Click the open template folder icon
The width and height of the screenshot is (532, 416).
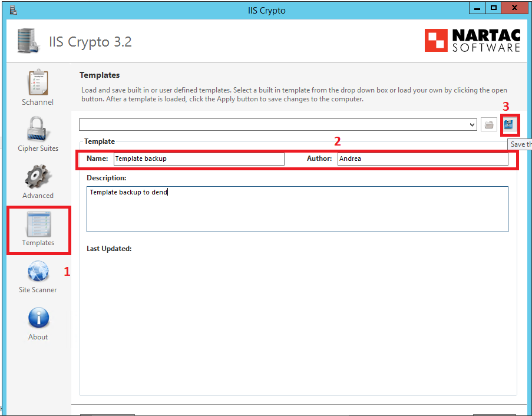(489, 124)
